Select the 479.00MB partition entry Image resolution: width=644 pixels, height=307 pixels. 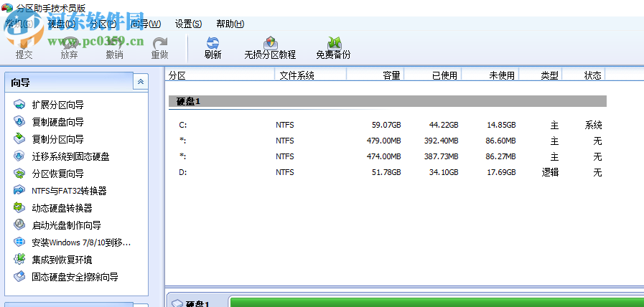pos(387,141)
